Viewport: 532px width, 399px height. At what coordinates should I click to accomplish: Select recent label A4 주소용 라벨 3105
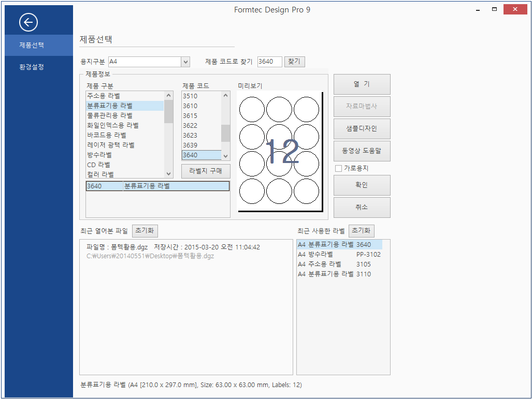pyautogui.click(x=340, y=264)
